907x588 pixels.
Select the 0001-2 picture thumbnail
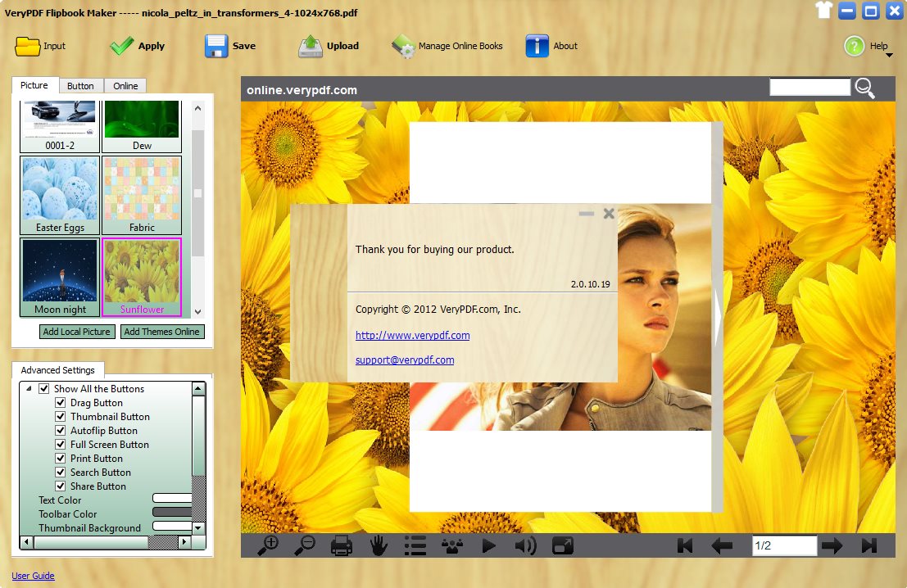(60, 127)
